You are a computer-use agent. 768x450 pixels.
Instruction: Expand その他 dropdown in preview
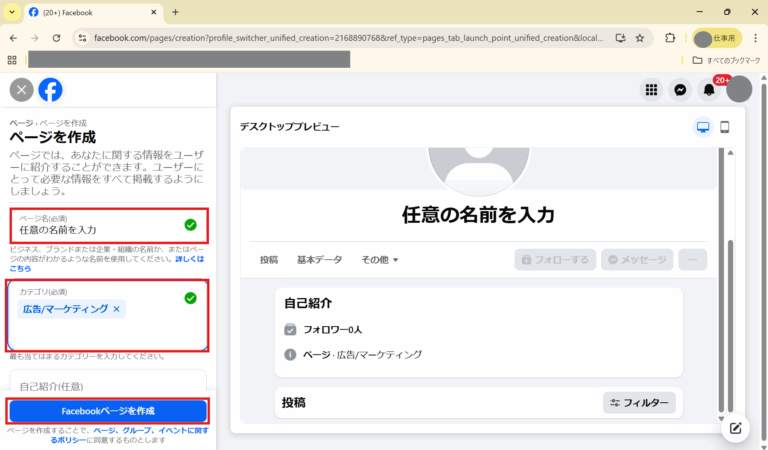(380, 260)
